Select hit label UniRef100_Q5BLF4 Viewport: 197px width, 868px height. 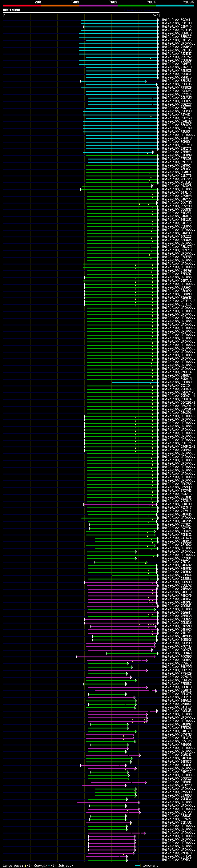[177, 372]
